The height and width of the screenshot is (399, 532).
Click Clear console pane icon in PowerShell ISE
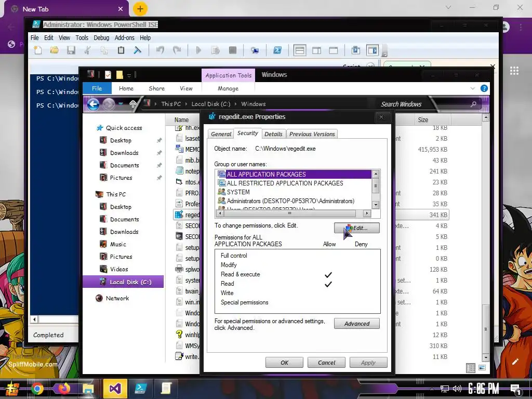coord(137,50)
